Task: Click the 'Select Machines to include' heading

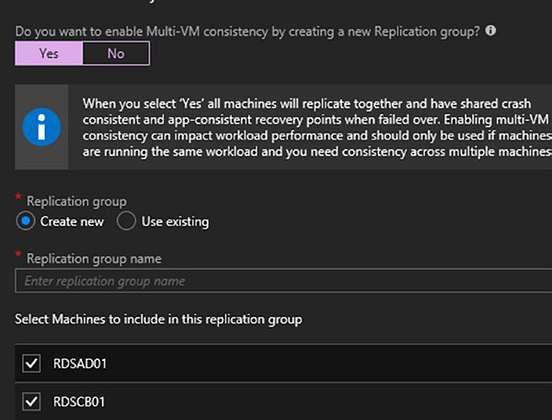Action: coord(158,319)
